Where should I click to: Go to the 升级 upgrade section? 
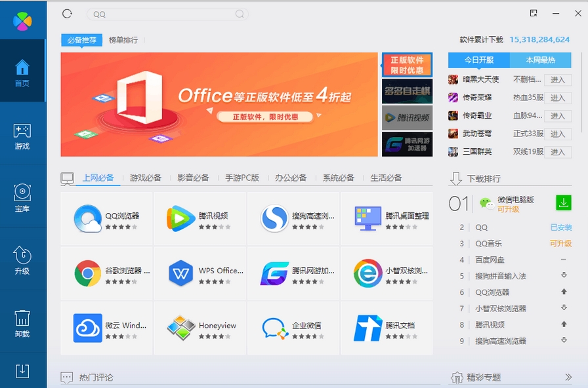(x=22, y=261)
